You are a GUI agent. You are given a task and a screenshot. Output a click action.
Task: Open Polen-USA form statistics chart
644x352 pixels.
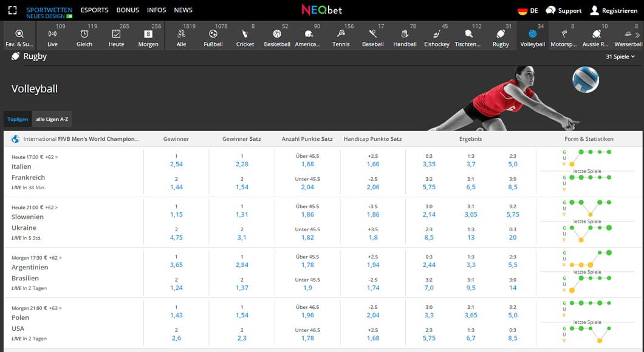pyautogui.click(x=587, y=322)
